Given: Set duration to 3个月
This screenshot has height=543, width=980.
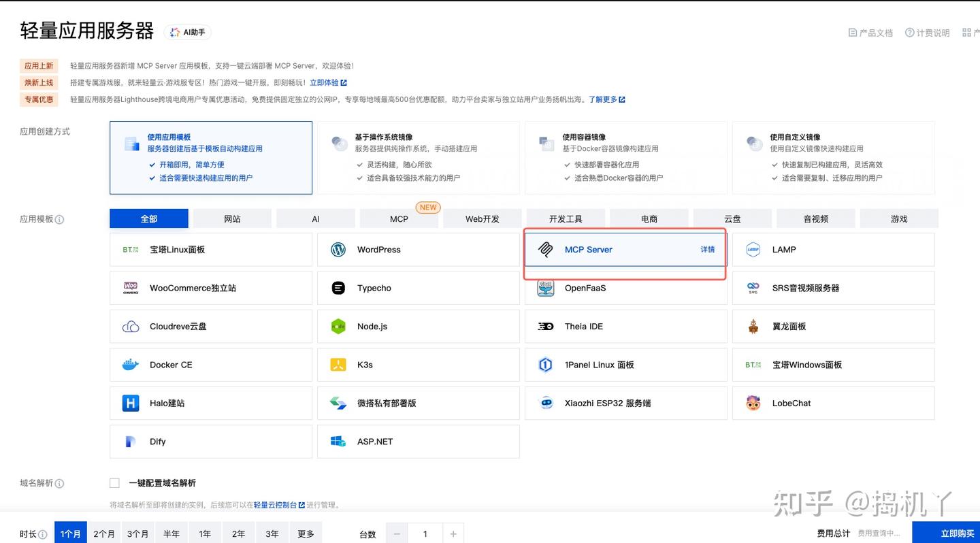Looking at the screenshot, I should coord(138,533).
